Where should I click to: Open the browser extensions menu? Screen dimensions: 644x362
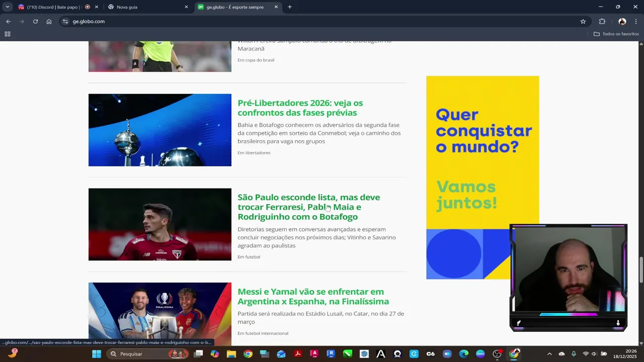[602, 22]
